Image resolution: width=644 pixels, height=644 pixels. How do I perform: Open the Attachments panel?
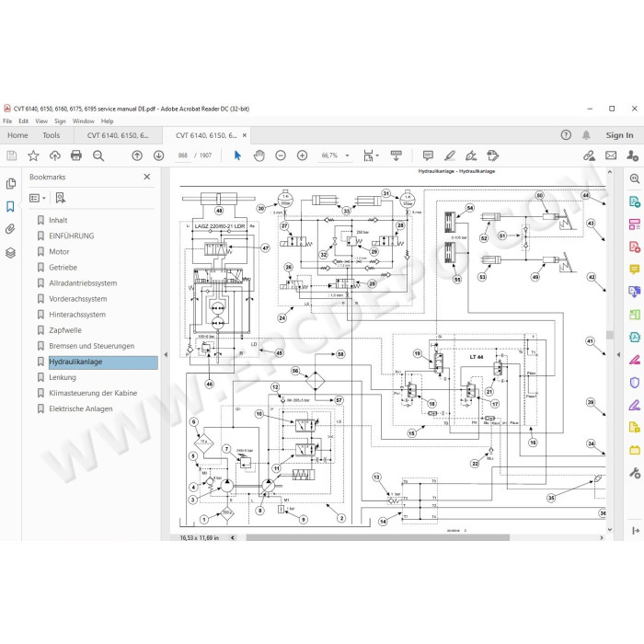click(x=11, y=229)
